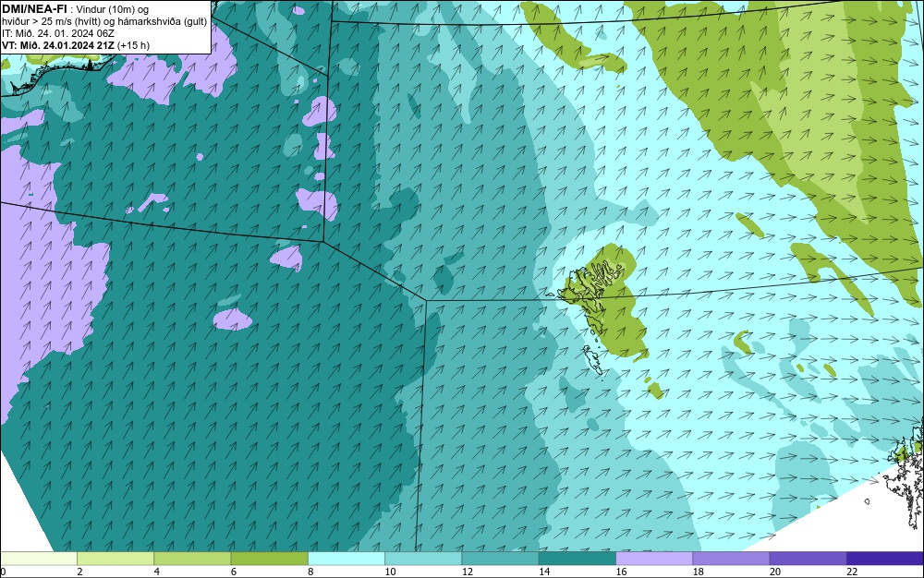The height and width of the screenshot is (578, 924).
Task: Click the dark purple legend swatch above 22
Action: [885, 559]
